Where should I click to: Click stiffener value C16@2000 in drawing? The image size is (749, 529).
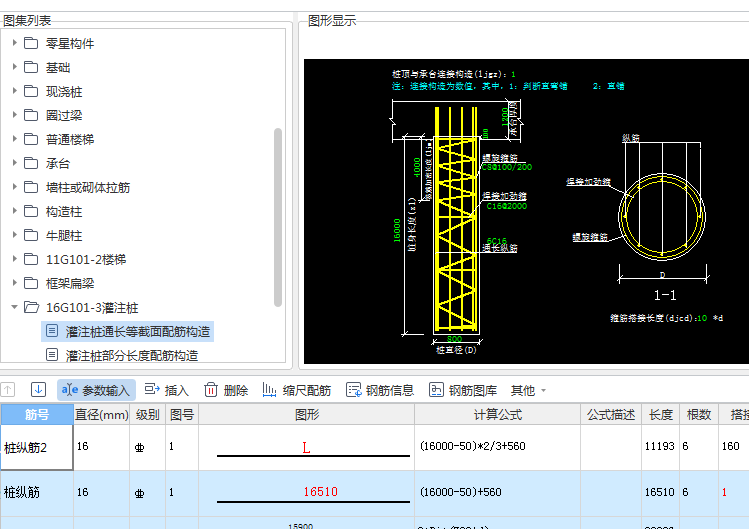[x=507, y=206]
